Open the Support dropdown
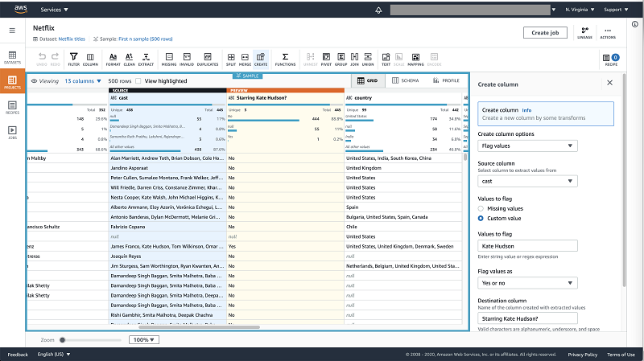Image resolution: width=644 pixels, height=361 pixels. pyautogui.click(x=616, y=10)
